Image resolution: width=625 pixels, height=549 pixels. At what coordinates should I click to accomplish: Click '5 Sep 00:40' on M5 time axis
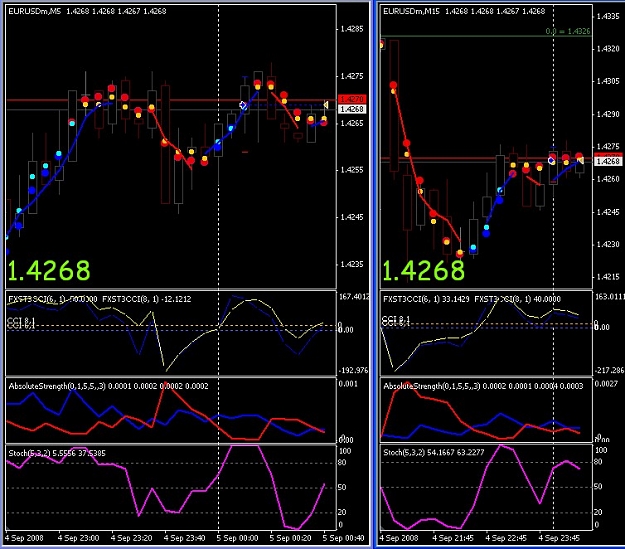tap(344, 538)
